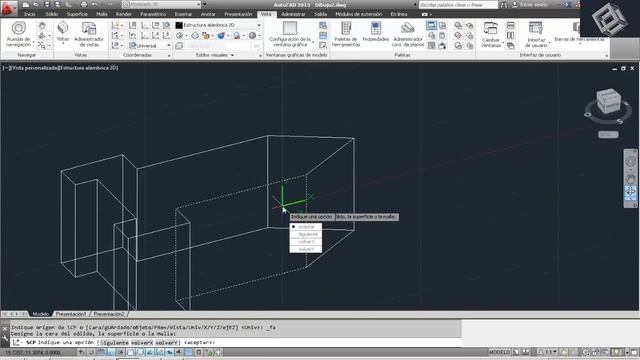Switch to the Paramétrico ribbon tab
Viewport: 640px width, 360px height.
pyautogui.click(x=153, y=14)
